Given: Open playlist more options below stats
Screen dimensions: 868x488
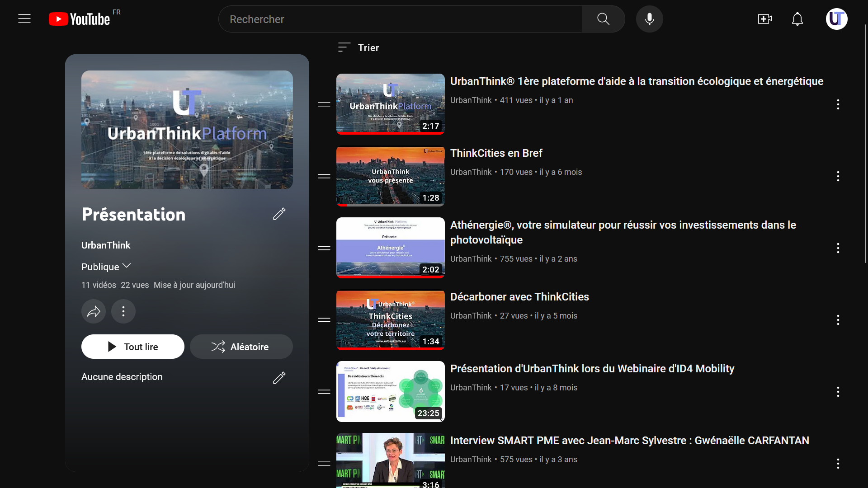Looking at the screenshot, I should pyautogui.click(x=123, y=311).
